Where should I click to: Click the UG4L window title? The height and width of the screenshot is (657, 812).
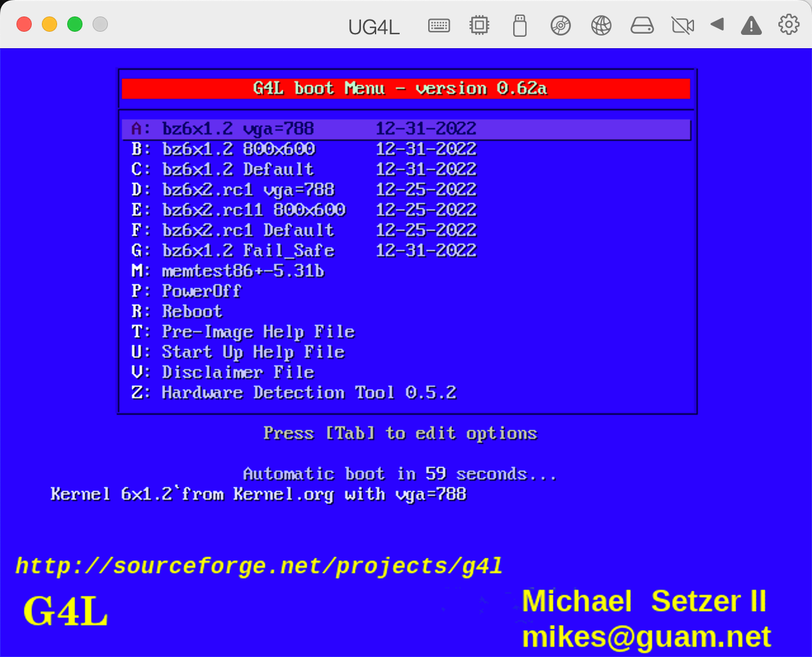click(374, 27)
